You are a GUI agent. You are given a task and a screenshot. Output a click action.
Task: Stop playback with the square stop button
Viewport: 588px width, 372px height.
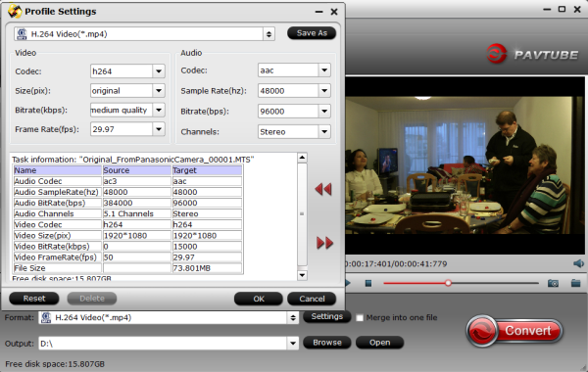(368, 283)
